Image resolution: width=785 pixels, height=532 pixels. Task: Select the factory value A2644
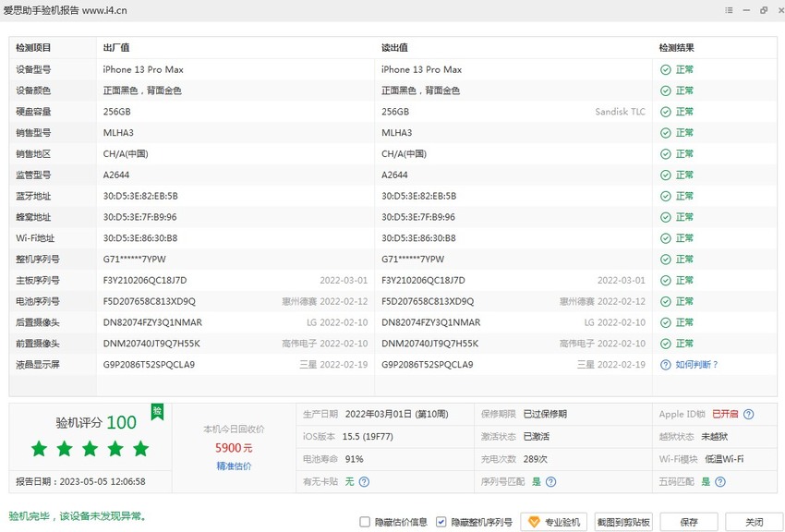tap(116, 175)
